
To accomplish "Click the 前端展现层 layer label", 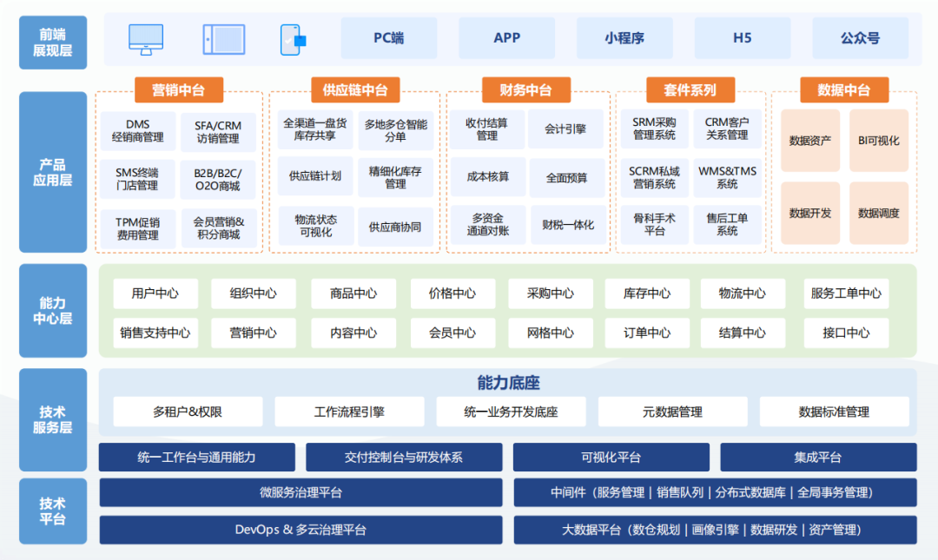I will tap(53, 43).
